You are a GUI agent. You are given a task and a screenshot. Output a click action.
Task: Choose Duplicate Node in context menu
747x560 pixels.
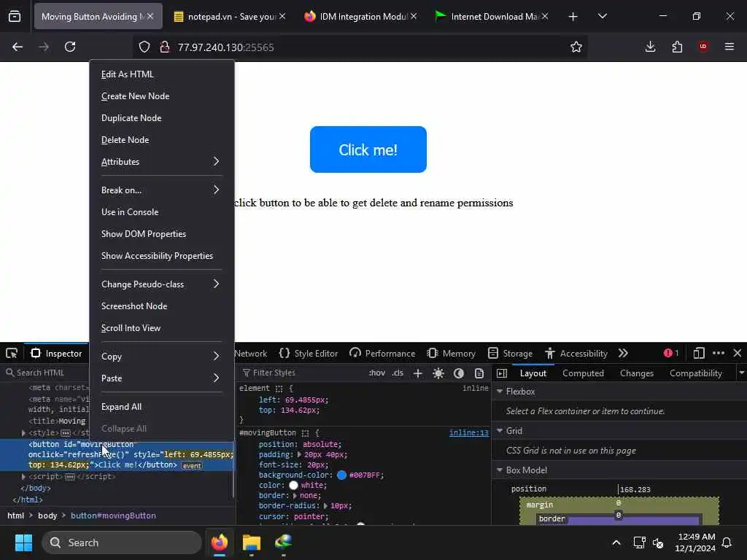tap(161, 118)
